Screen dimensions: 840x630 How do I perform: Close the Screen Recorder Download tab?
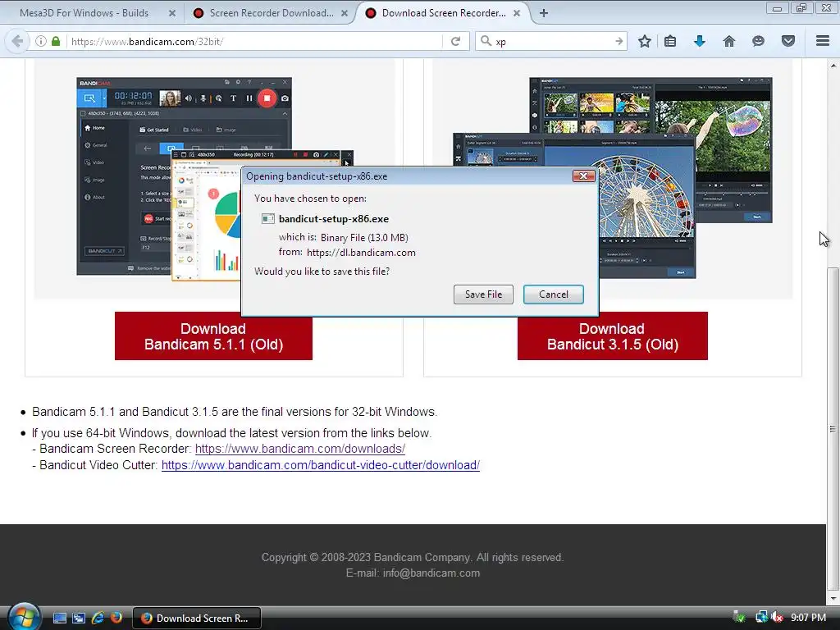coord(345,13)
